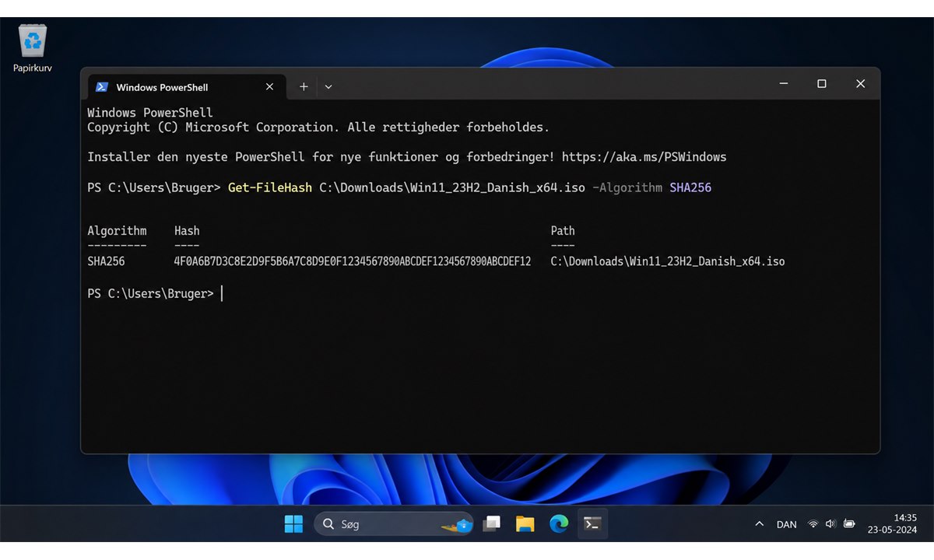Open the Windows Start menu
934x560 pixels.
click(293, 524)
